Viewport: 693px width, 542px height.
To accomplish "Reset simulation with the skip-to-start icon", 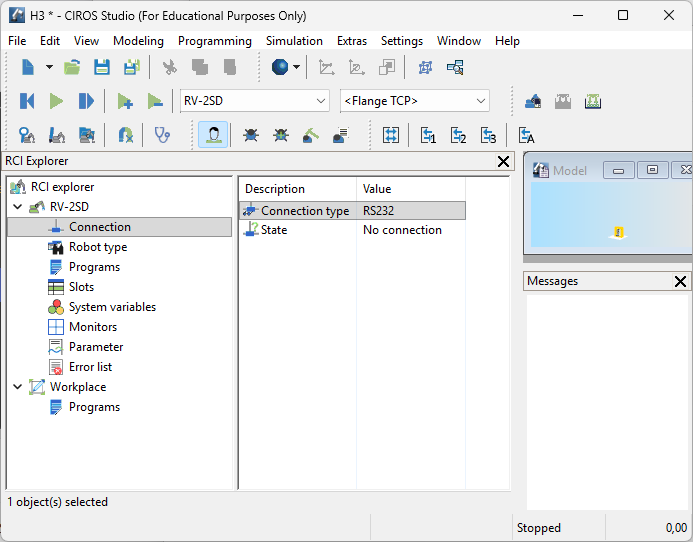I will (x=27, y=101).
